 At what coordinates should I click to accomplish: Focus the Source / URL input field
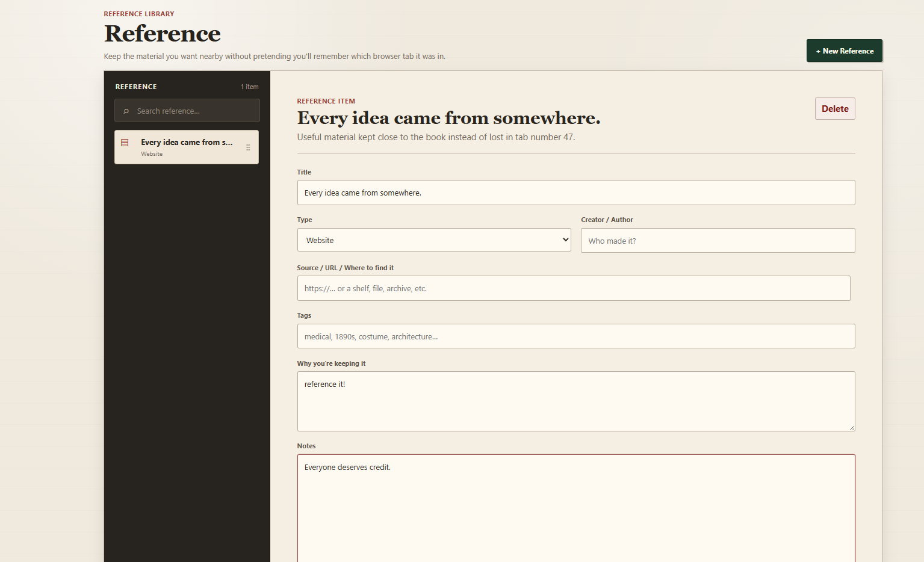[x=574, y=288]
